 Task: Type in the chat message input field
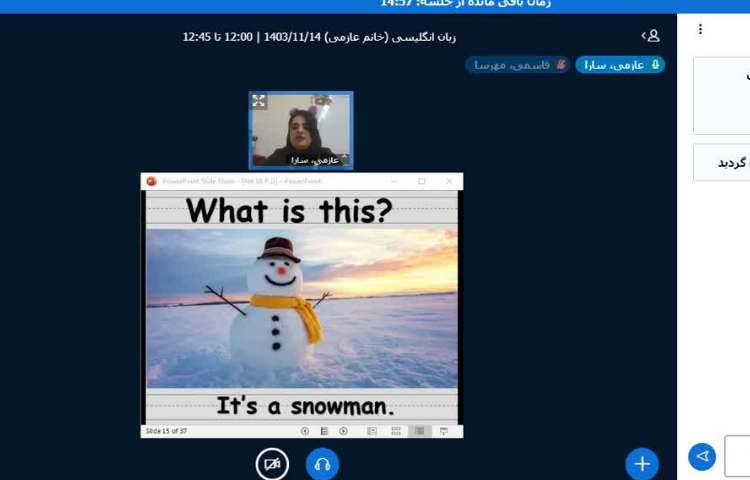coord(738,457)
